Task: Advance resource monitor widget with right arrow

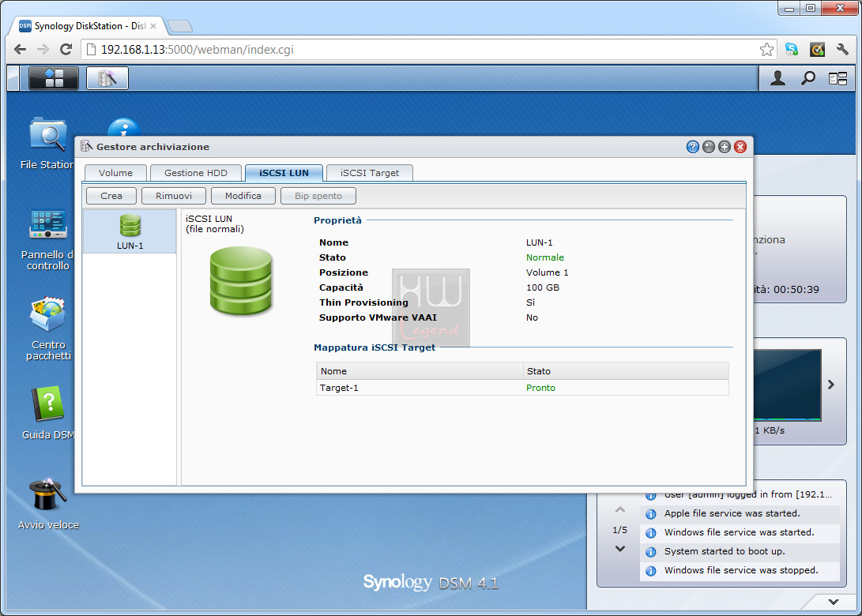Action: click(830, 385)
